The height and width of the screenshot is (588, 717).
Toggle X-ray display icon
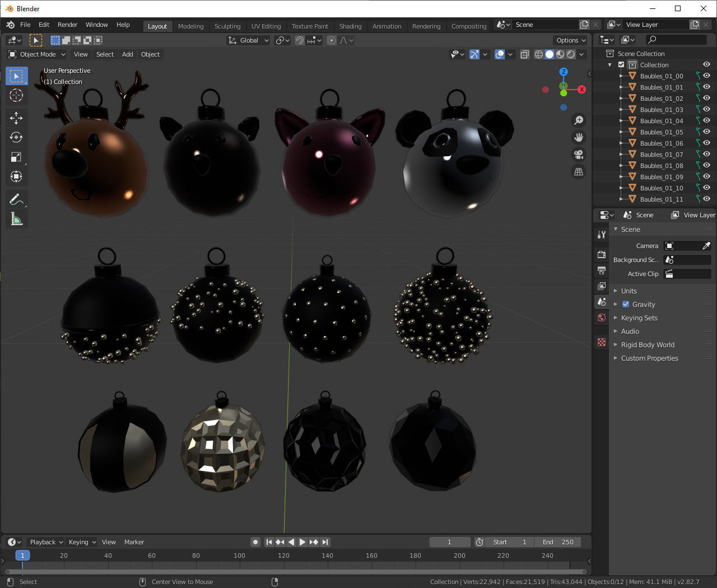click(x=524, y=54)
